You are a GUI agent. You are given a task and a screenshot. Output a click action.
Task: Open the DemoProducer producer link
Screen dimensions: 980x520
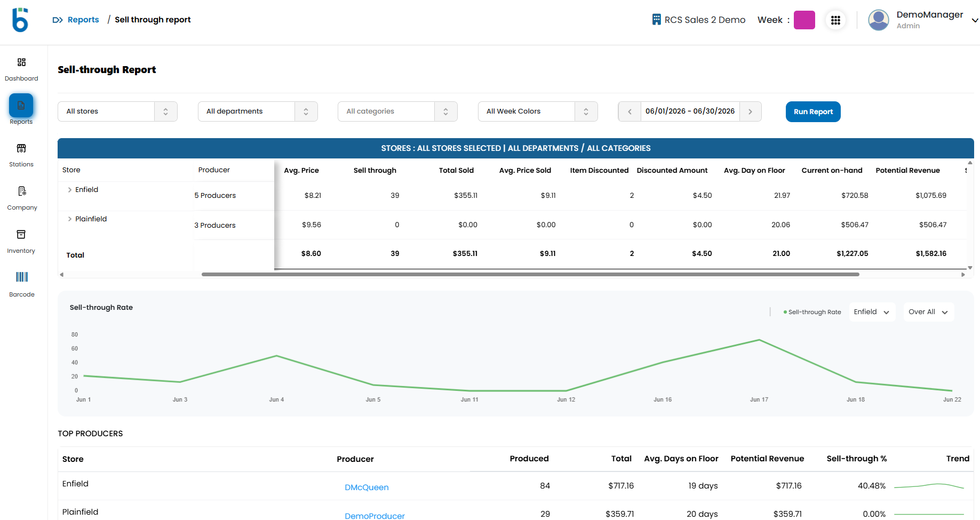[375, 516]
